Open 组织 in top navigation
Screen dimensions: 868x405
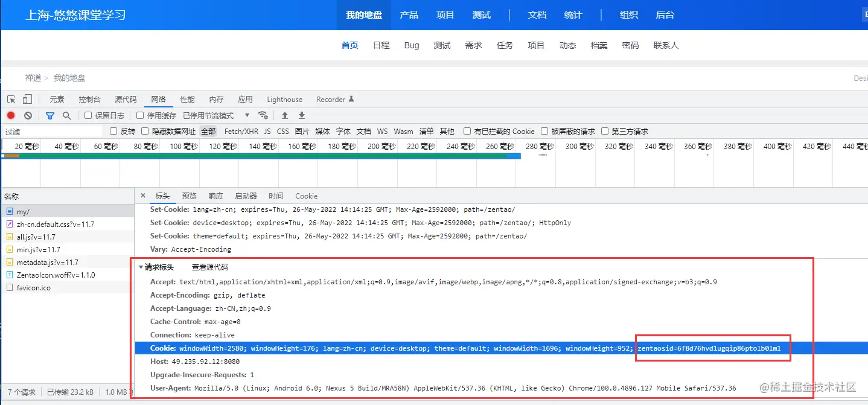[x=628, y=15]
